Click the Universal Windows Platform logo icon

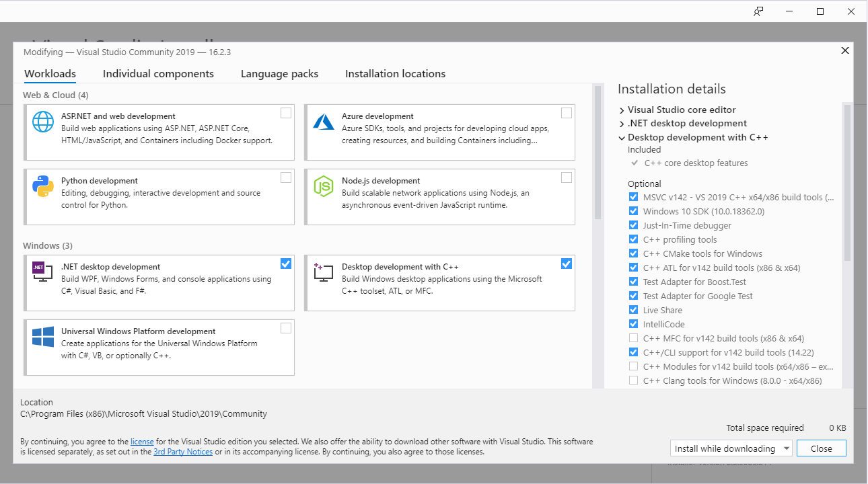(43, 337)
